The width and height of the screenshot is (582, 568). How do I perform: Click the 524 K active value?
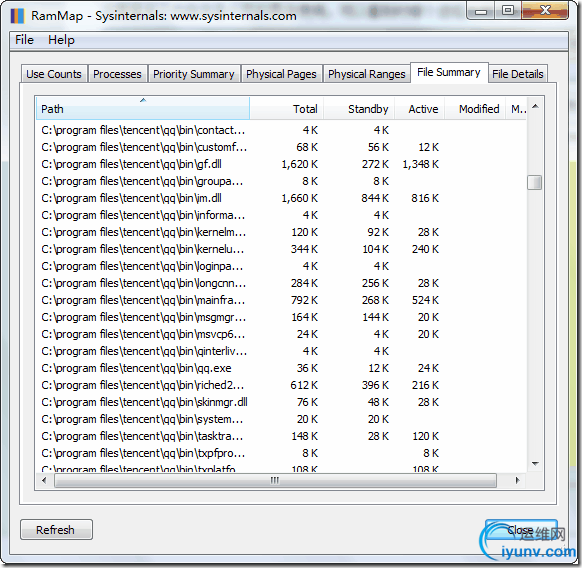425,300
